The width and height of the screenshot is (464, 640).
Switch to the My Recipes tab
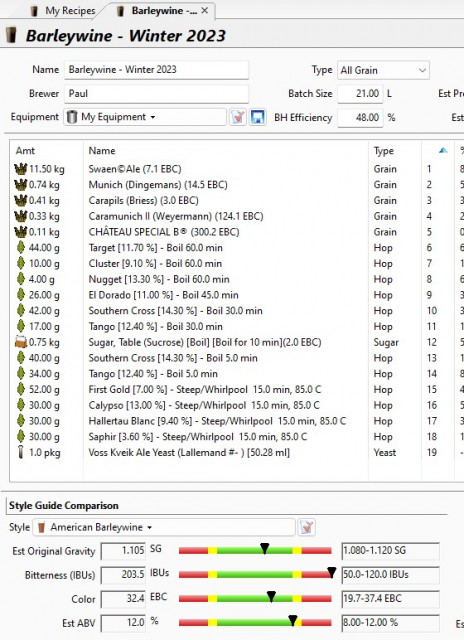[63, 11]
